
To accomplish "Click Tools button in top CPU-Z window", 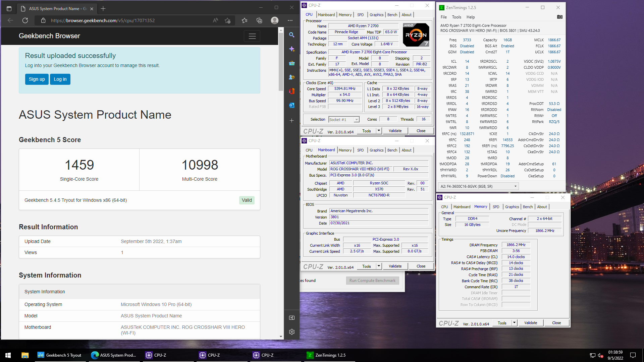I will coord(367,131).
